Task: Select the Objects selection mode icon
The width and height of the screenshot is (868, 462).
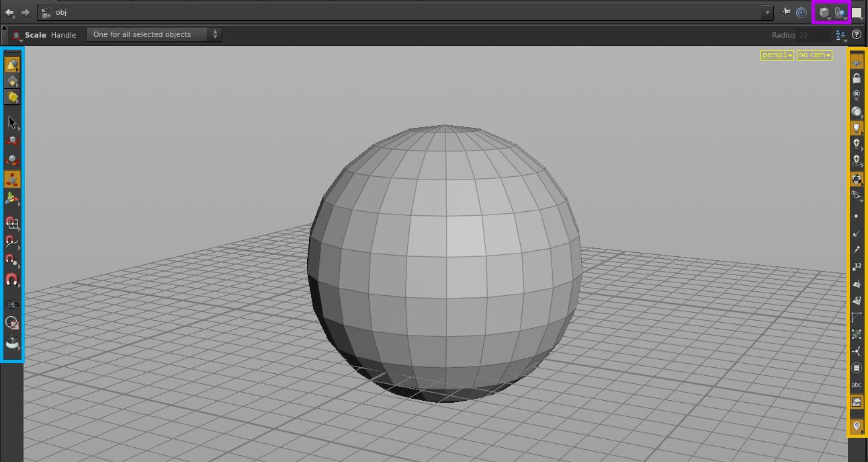Action: tap(12, 64)
